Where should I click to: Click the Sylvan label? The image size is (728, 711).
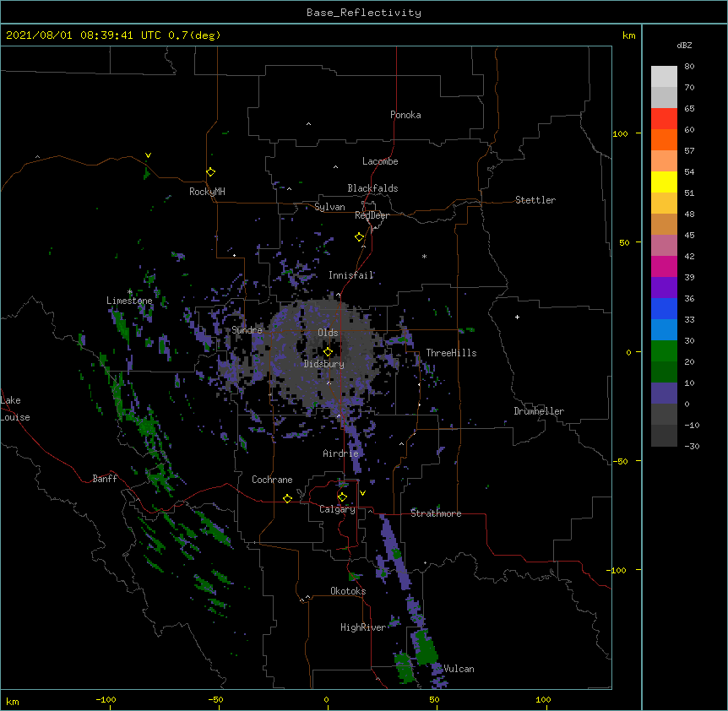329,207
